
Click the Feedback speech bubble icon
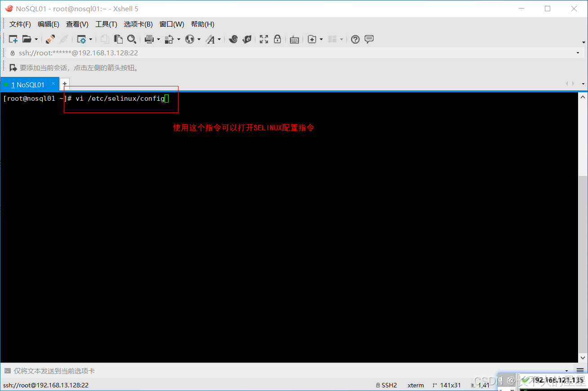coord(369,39)
